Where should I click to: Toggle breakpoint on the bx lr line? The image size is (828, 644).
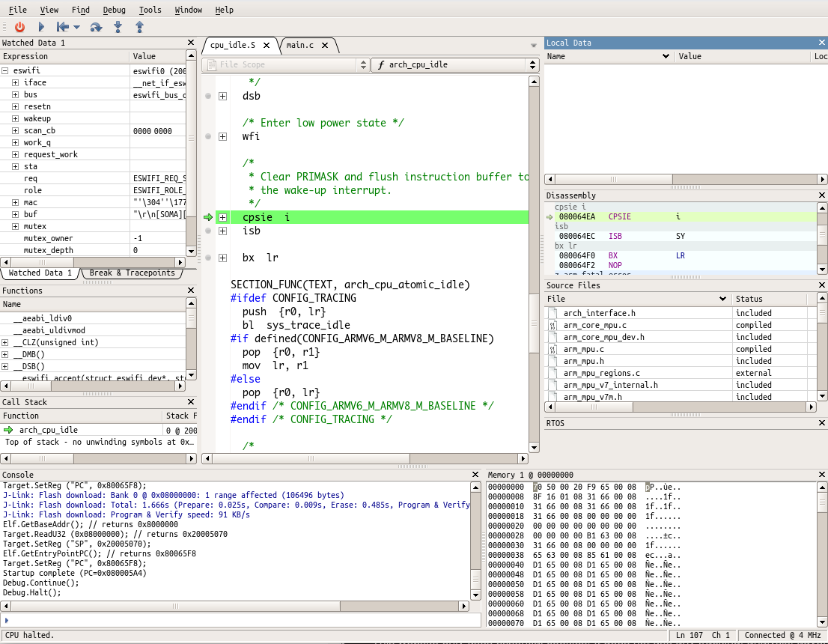click(208, 258)
